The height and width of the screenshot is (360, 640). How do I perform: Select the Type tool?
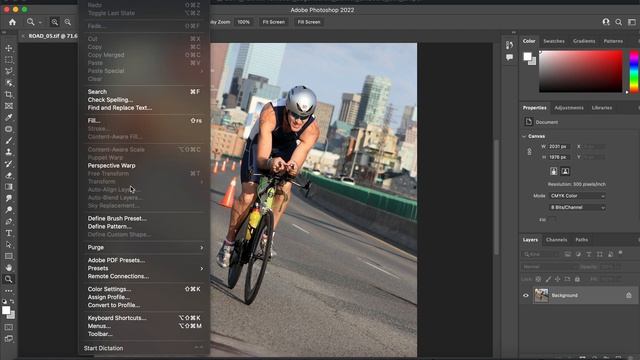9,233
